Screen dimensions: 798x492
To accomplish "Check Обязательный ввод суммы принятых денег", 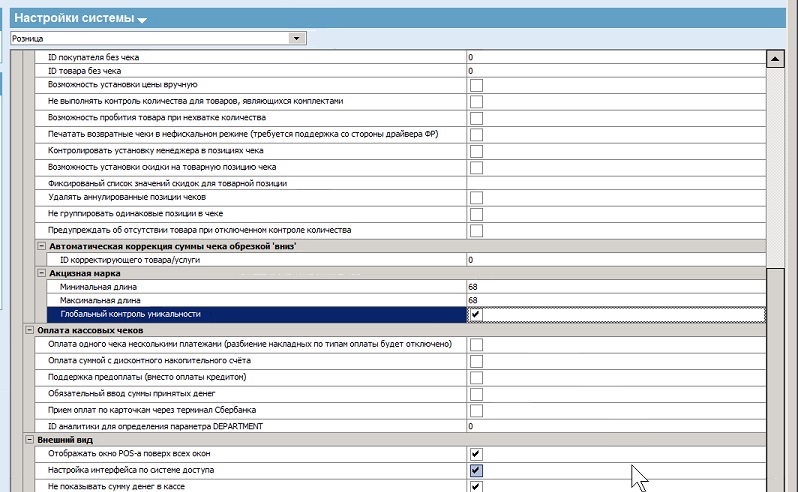I will [476, 394].
